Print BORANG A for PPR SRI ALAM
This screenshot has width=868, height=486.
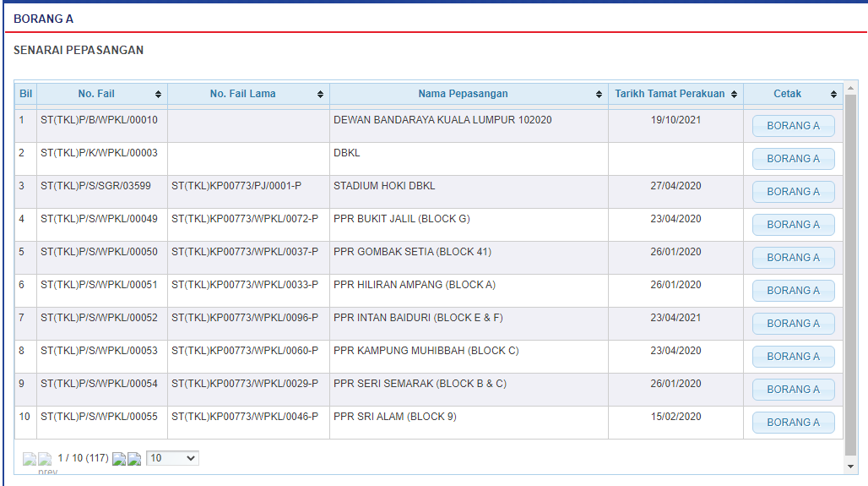pos(793,423)
